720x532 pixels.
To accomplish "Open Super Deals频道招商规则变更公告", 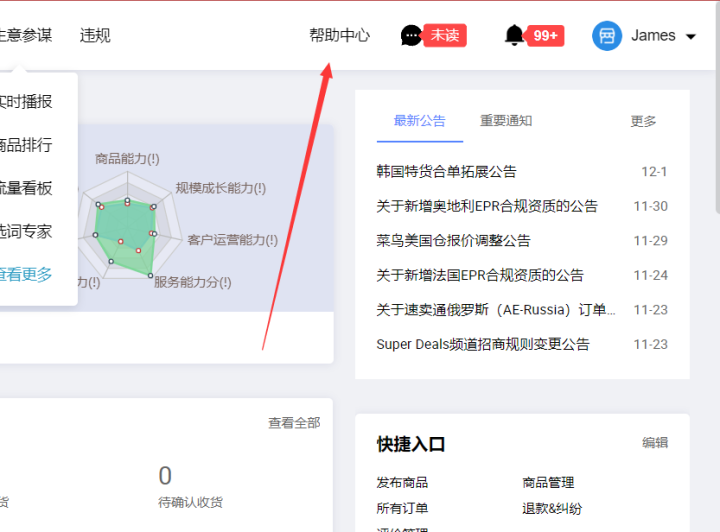I will [x=483, y=344].
